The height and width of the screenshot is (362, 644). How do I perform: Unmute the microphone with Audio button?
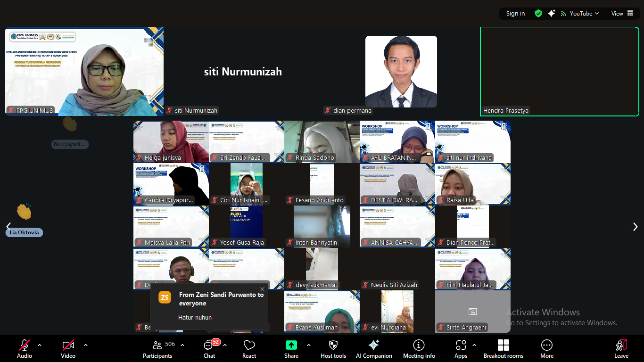point(25,349)
